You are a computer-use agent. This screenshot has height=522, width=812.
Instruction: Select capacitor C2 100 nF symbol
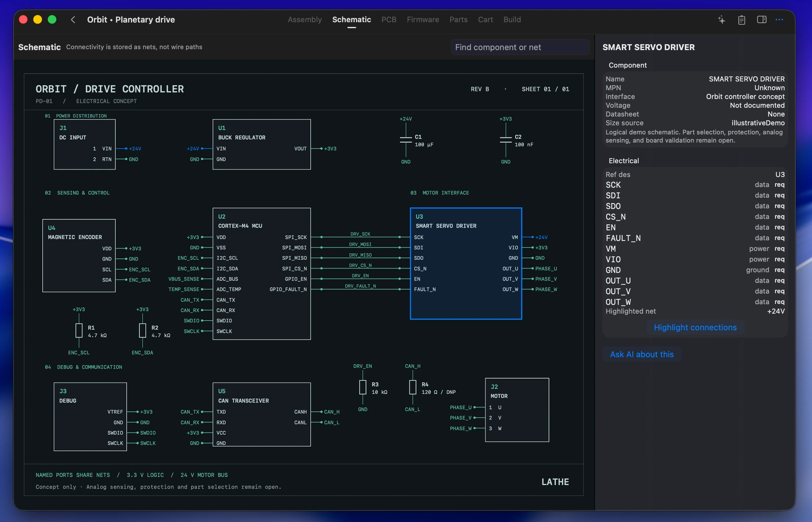point(506,140)
